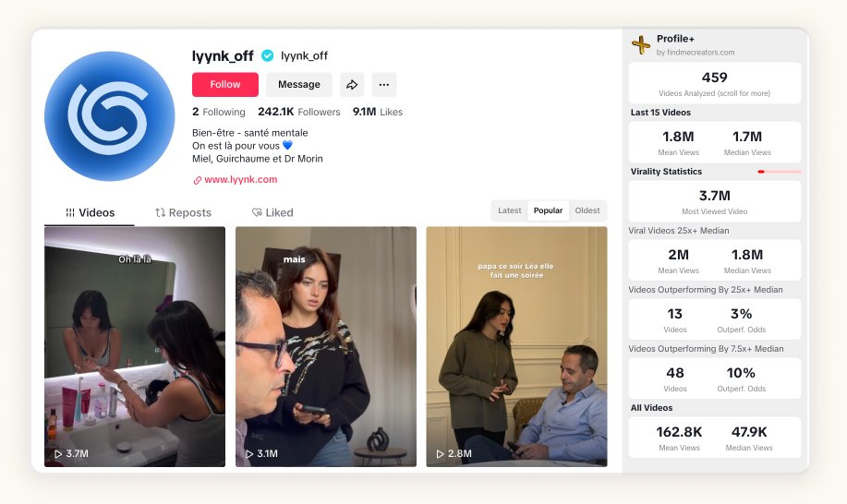Open the Liked tab
Screen dimensions: 847x504
point(272,212)
